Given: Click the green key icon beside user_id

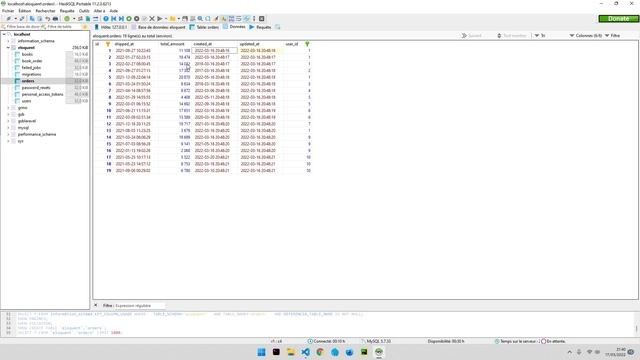Looking at the screenshot, I should [307, 44].
